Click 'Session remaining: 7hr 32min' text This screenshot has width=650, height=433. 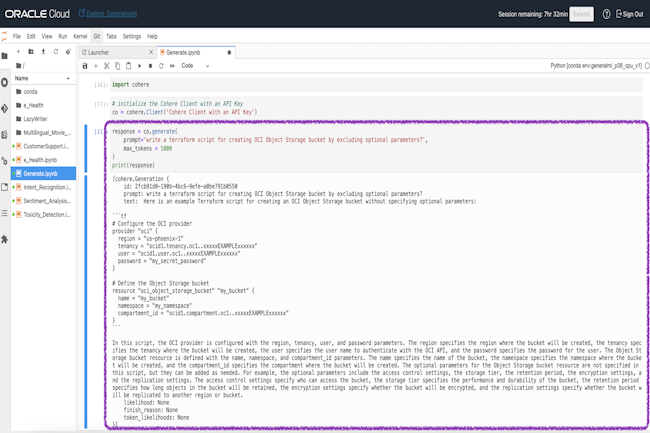533,14
